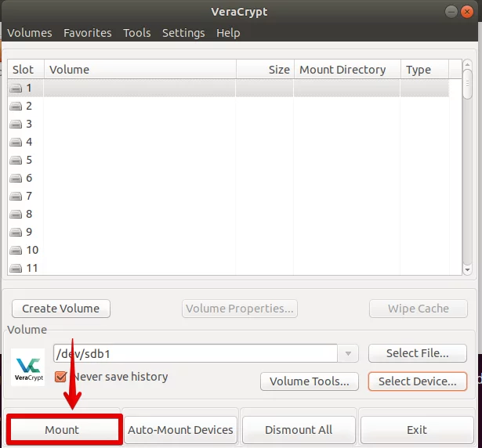
Task: Toggle the Never save history checkbox
Action: (x=60, y=377)
